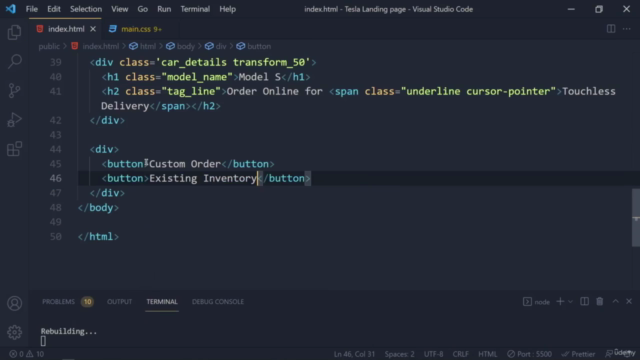Click the node terminal shell indicator
The width and height of the screenshot is (640, 360).
click(536, 302)
